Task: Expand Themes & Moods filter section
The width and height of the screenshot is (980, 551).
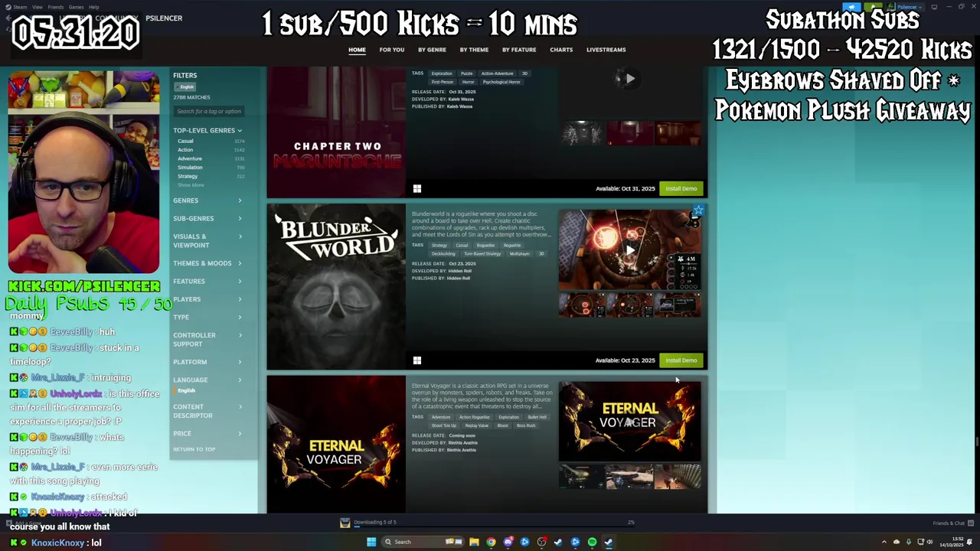Action: 207,263
